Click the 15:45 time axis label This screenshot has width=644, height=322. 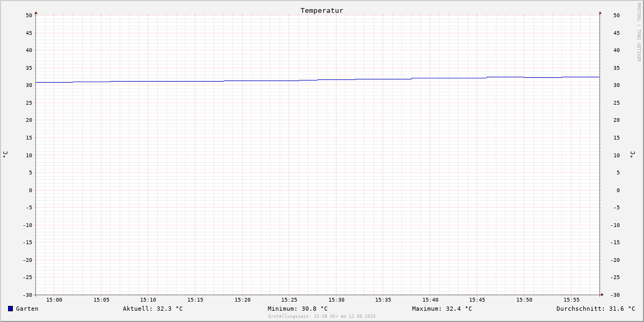(x=478, y=299)
